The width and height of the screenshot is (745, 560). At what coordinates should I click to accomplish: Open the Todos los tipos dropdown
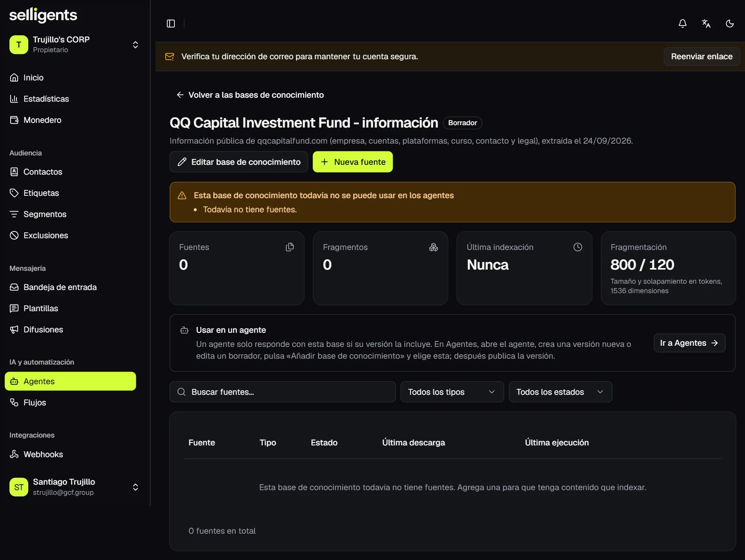[452, 392]
